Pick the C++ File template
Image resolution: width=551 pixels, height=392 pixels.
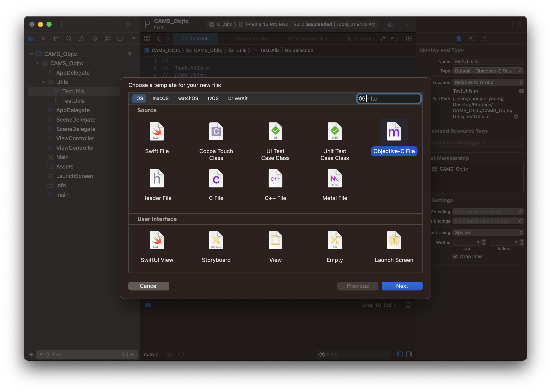tap(275, 179)
